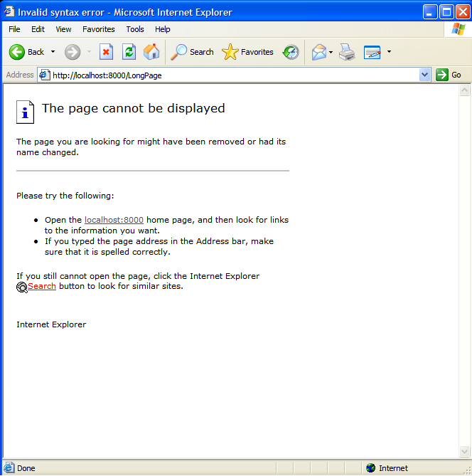Open the History toolbar icon

click(291, 52)
